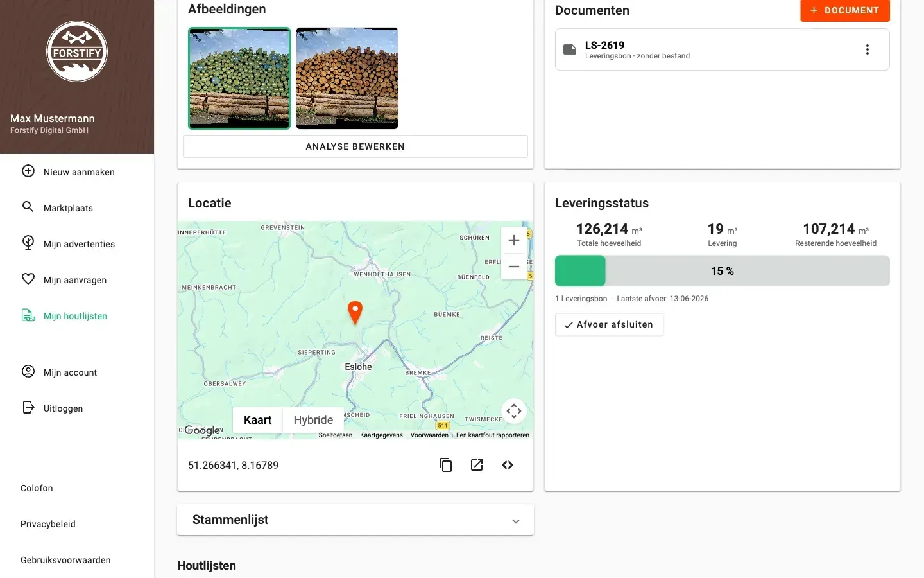Viewport: 924px width, 578px height.
Task: Click the 1 Leveringsbon text
Action: 581,299
